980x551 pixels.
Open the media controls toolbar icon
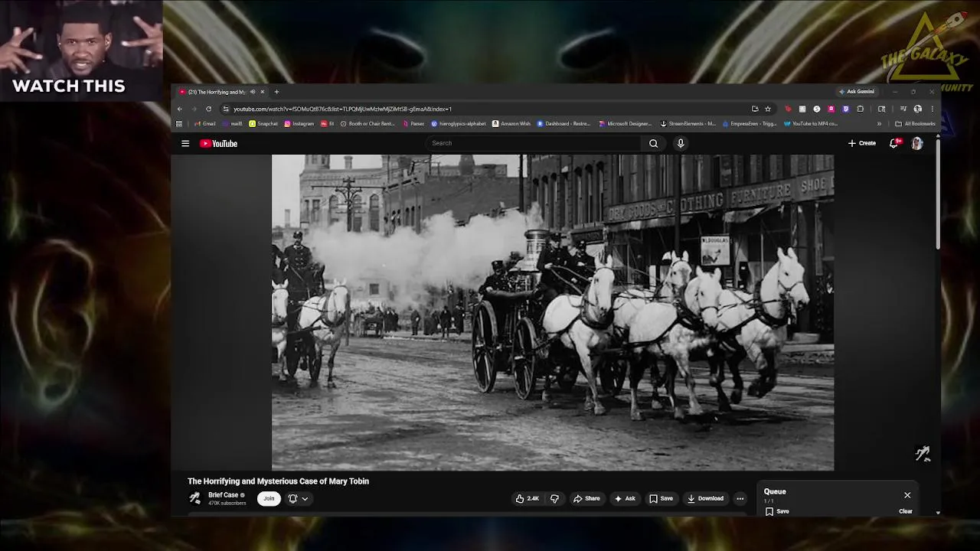pos(903,109)
